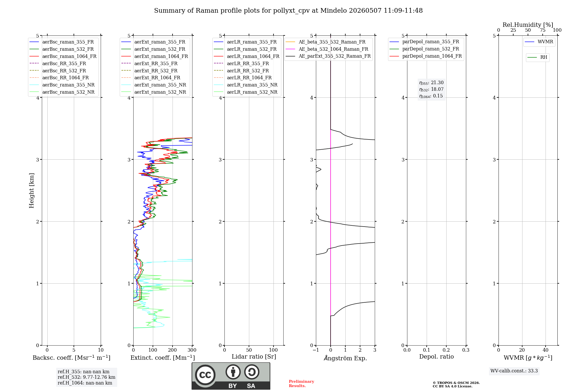This screenshot has width=577, height=392.
Task: Click the '© TROPOS & OSCM 2026.' copyright text
Action: click(x=456, y=383)
